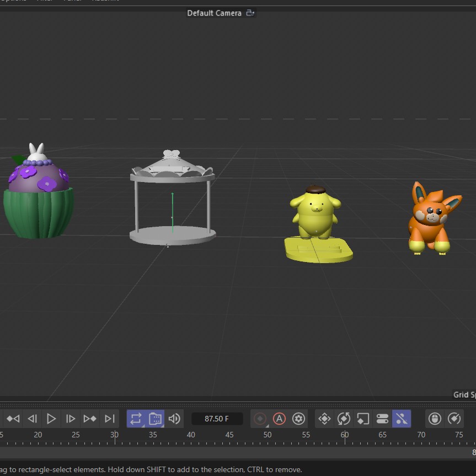Screen dimensions: 476x476
Task: Open the keying settings gear icon
Action: [298, 419]
